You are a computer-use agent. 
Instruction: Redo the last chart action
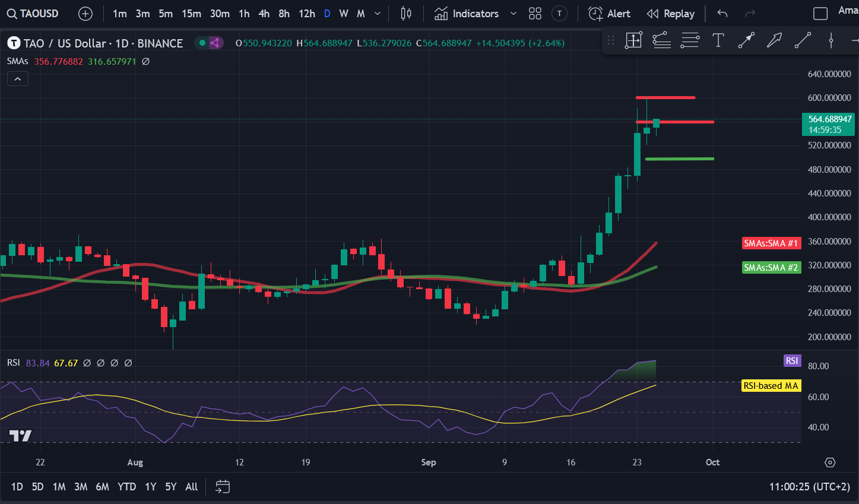pos(750,14)
